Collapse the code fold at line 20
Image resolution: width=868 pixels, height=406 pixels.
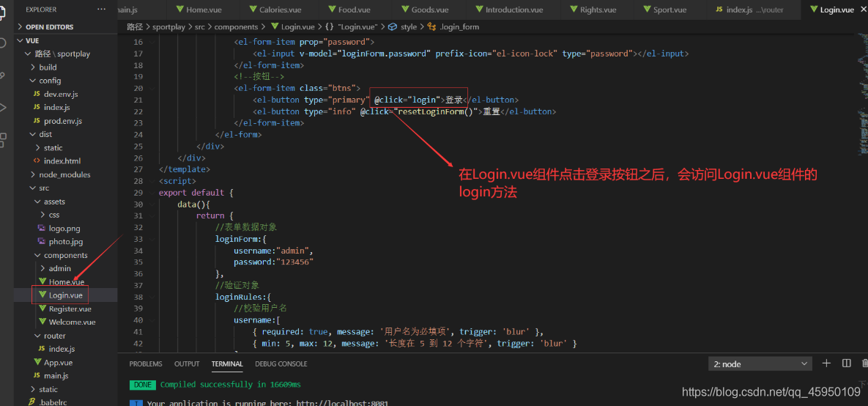pos(153,88)
